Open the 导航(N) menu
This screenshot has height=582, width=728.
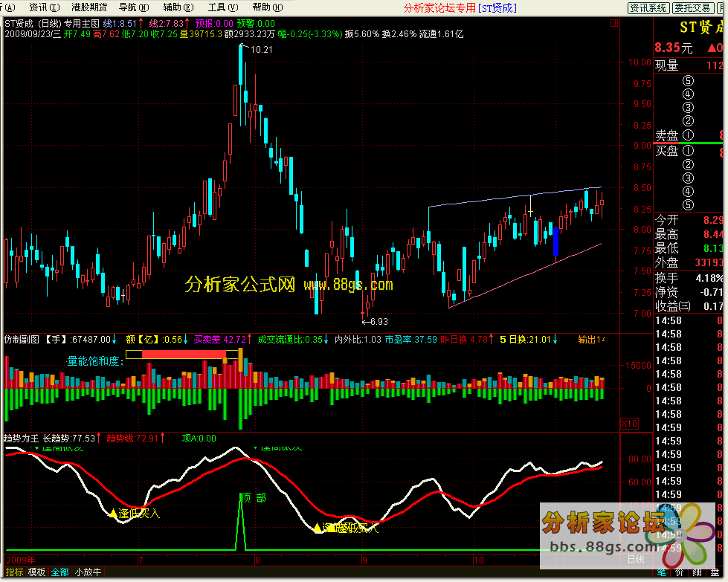134,7
